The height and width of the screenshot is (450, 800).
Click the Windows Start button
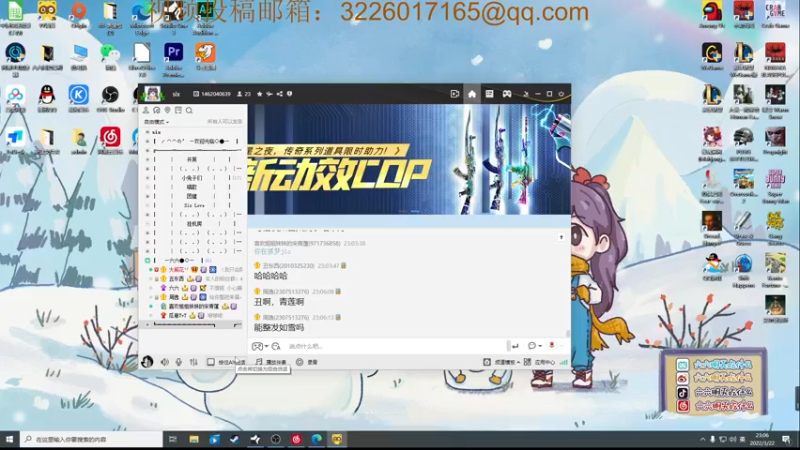pyautogui.click(x=9, y=439)
